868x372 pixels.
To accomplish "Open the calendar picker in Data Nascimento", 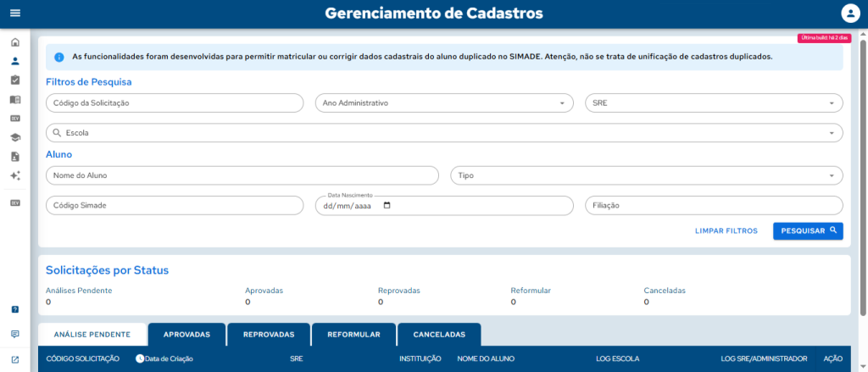I will click(x=387, y=206).
